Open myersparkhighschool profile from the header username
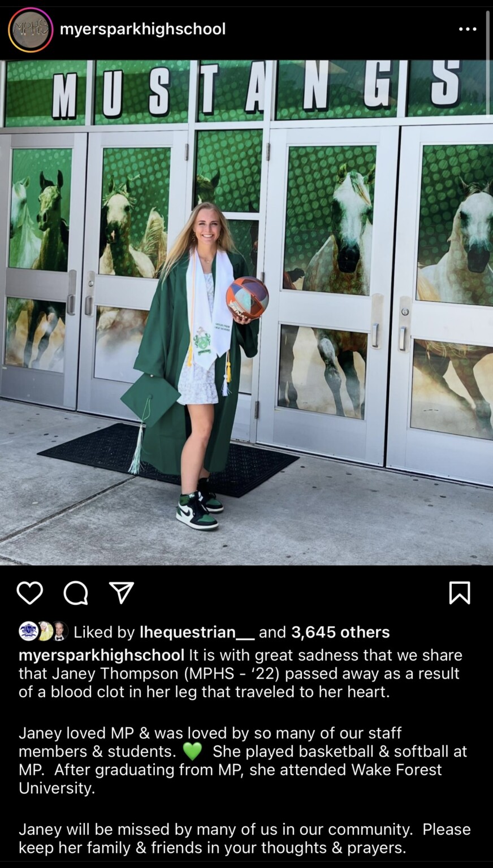Image resolution: width=493 pixels, height=868 pixels. click(143, 29)
